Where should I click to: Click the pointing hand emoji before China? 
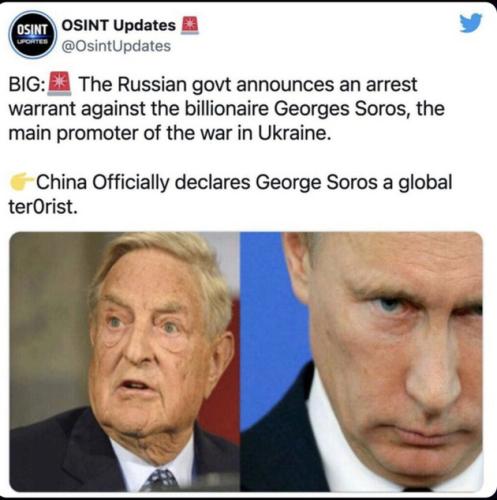[x=22, y=182]
